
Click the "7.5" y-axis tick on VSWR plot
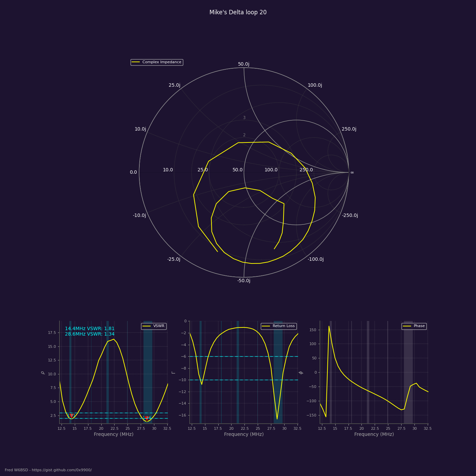53,388
